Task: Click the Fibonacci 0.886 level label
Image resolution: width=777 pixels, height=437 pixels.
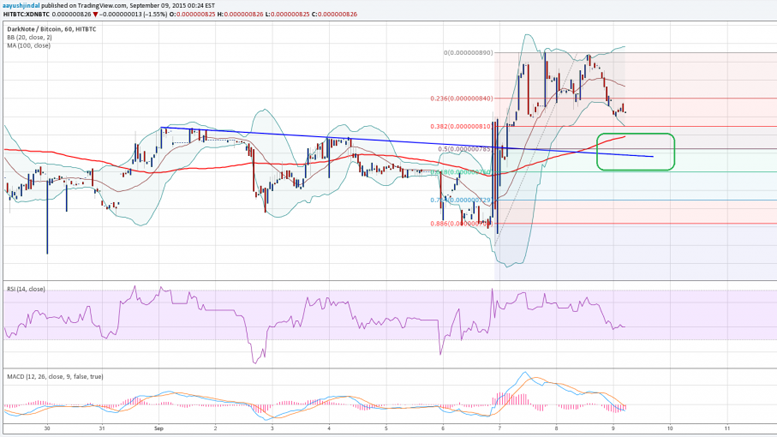Action: point(461,223)
